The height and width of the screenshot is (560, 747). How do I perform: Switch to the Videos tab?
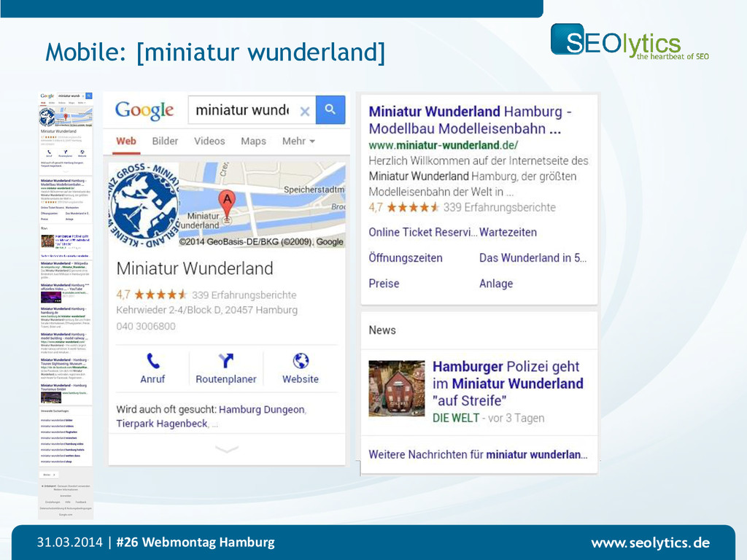point(209,141)
